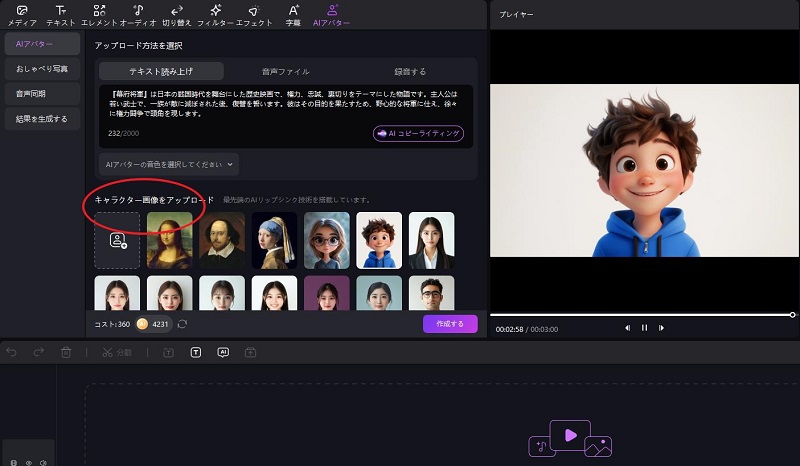800x466 pixels.
Task: Select the cartoon boy in blue hoodie avatar
Action: coord(379,240)
